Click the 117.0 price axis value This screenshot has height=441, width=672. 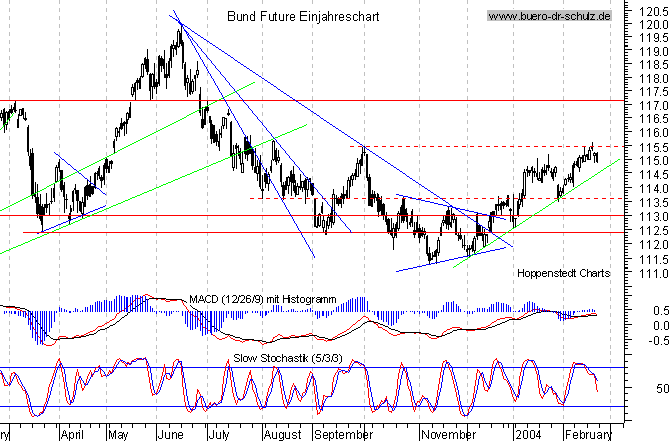click(x=646, y=105)
